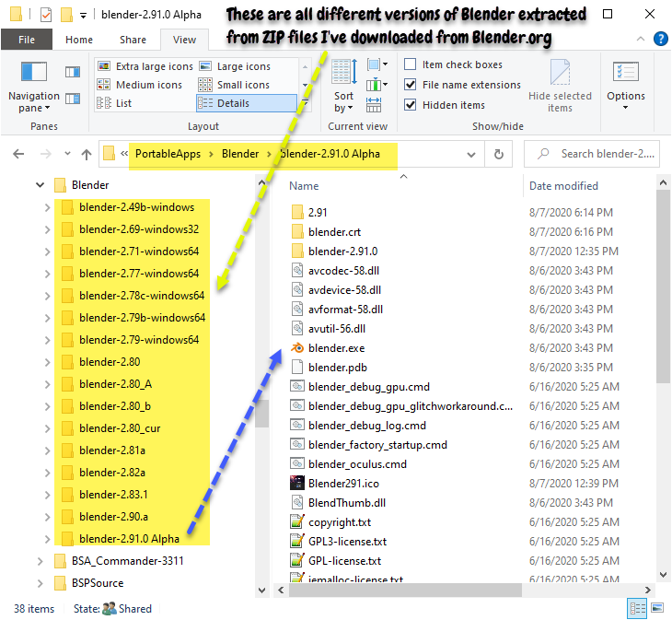Sort by the Name column header
This screenshot has width=672, height=620.
pos(304,186)
